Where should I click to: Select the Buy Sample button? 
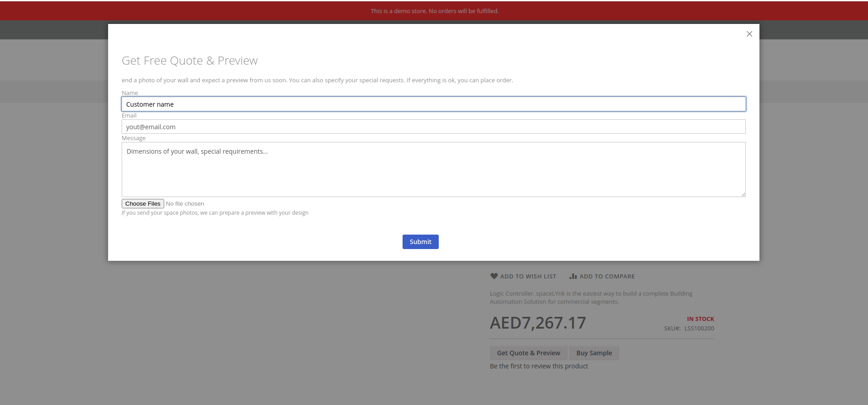[594, 353]
